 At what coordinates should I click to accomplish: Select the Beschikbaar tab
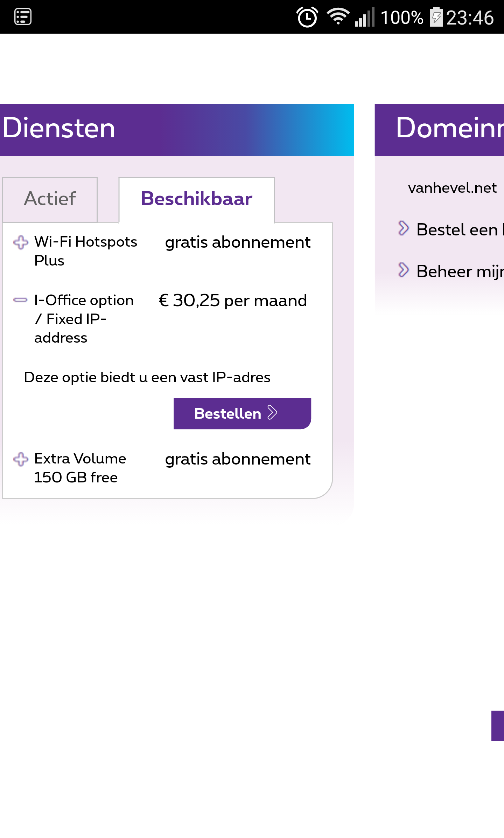[x=196, y=199]
